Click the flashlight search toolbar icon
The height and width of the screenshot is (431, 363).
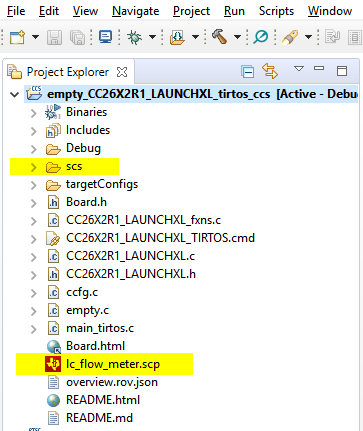(290, 37)
